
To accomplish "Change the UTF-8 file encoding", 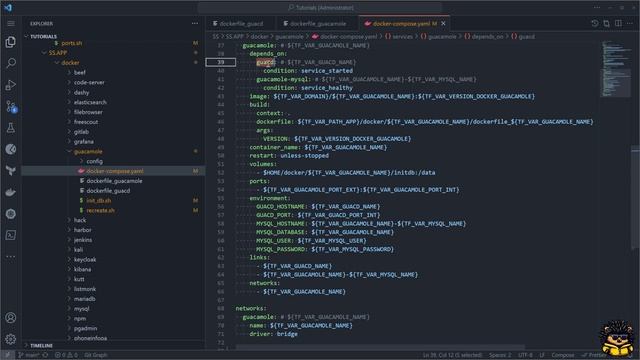I will [x=525, y=355].
